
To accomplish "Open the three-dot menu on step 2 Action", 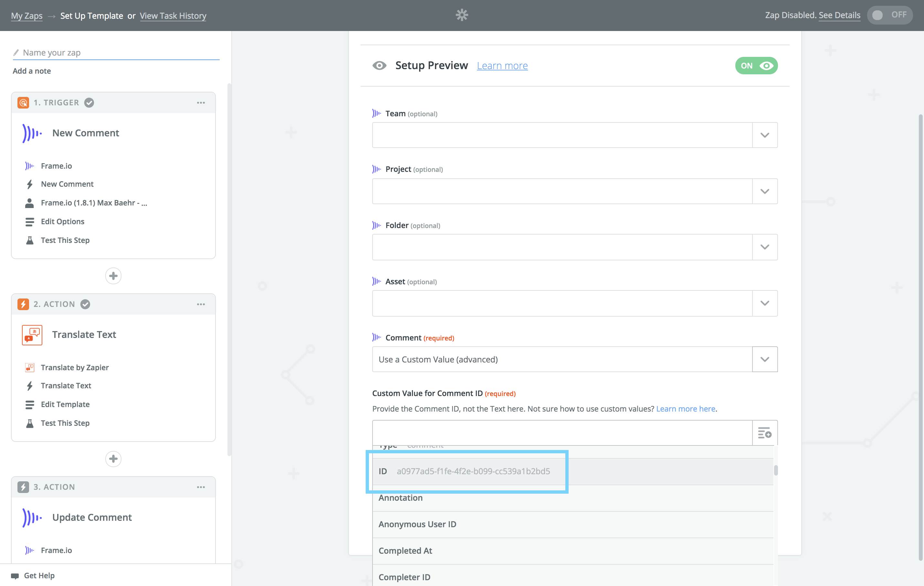I will pos(201,304).
